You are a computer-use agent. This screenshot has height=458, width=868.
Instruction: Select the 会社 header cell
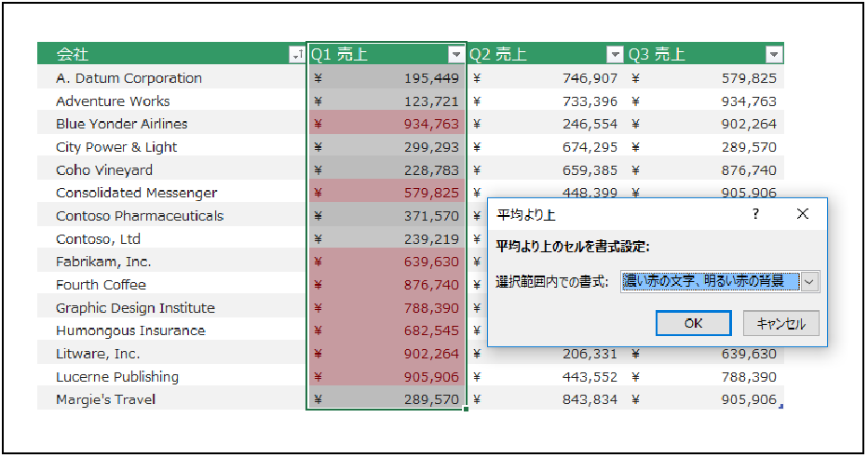(171, 54)
